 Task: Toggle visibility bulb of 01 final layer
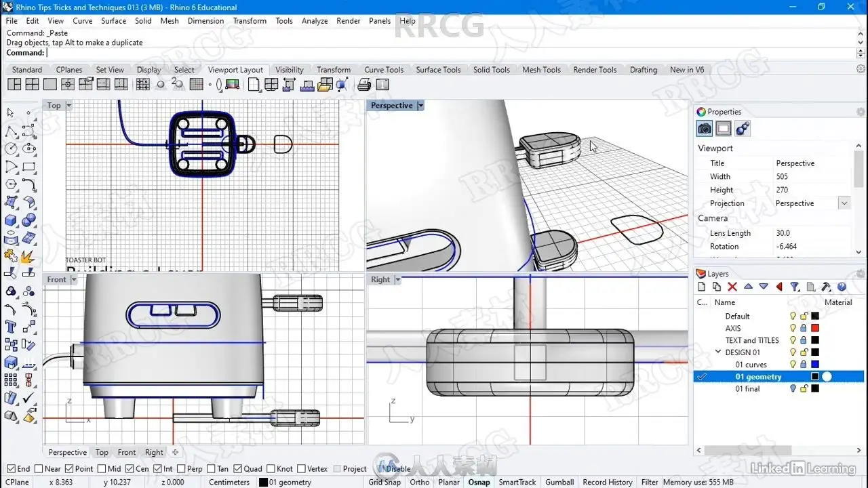click(x=793, y=389)
